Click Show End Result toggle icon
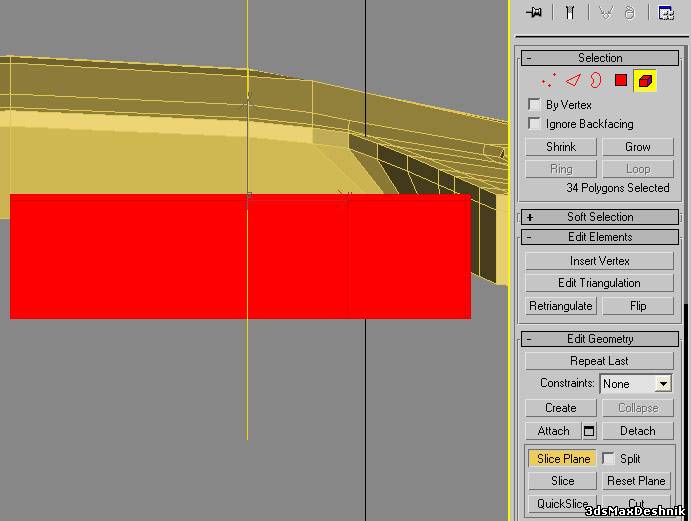The width and height of the screenshot is (691, 521). [x=570, y=12]
